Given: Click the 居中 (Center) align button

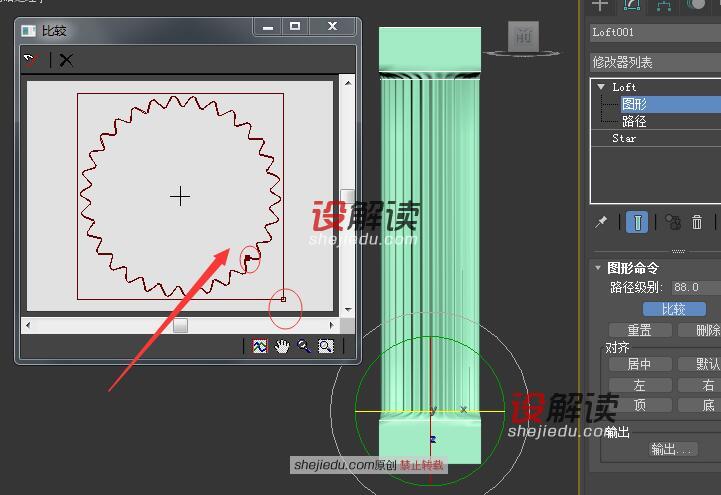Looking at the screenshot, I should click(x=639, y=364).
